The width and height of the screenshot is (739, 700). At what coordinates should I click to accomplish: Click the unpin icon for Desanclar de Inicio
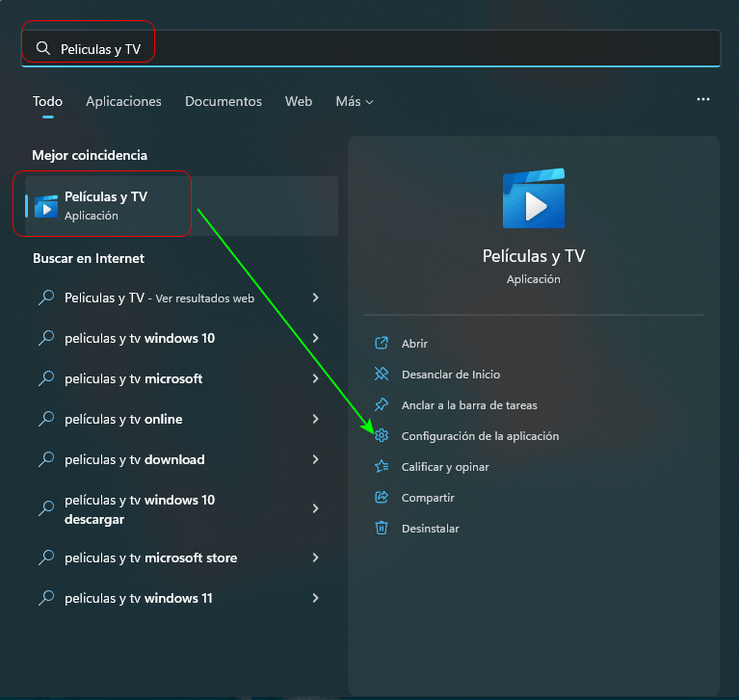click(x=382, y=374)
